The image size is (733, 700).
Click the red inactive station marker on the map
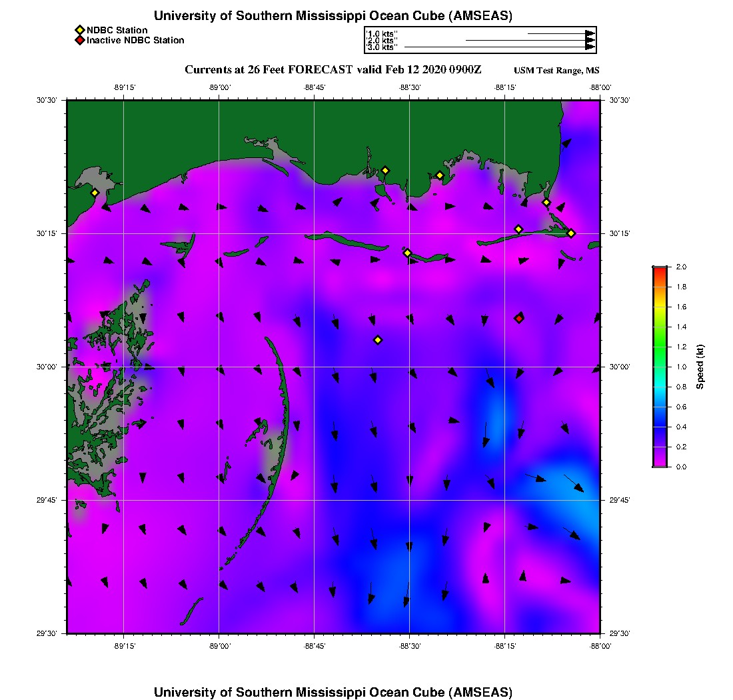(519, 318)
